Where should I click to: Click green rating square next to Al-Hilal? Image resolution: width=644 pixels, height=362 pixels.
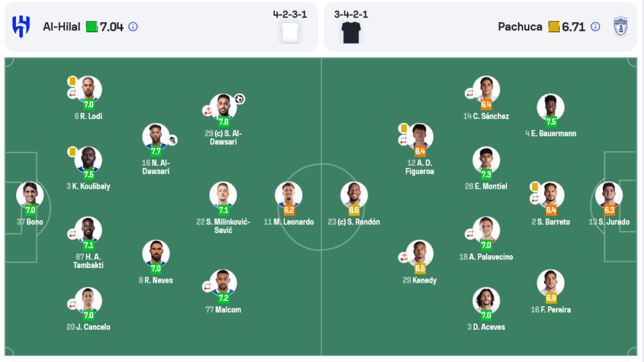(91, 27)
